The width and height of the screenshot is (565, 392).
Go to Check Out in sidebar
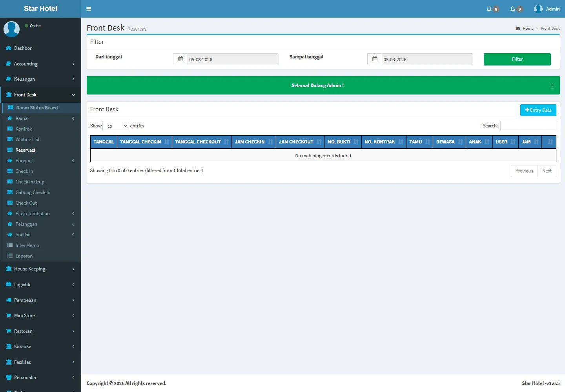[x=26, y=203]
